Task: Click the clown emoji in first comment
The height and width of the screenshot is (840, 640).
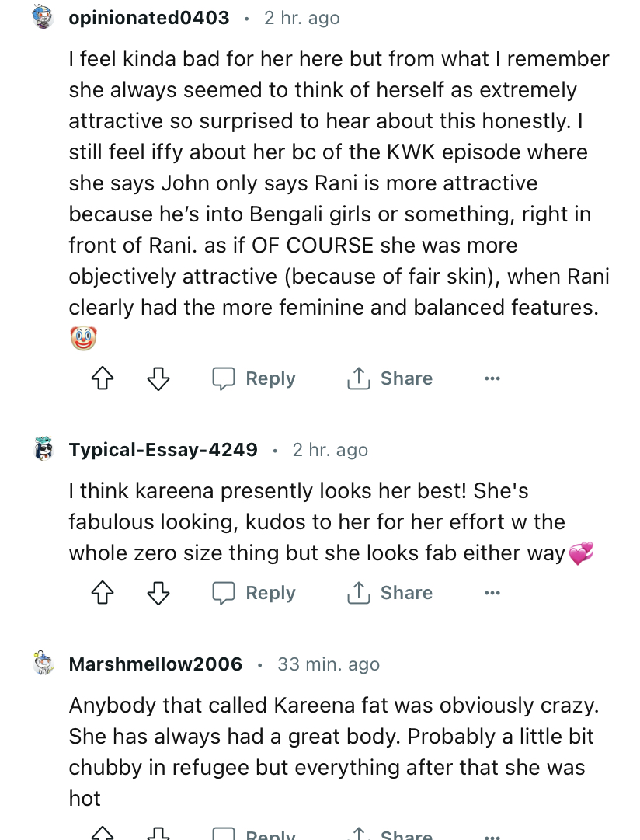Action: [83, 339]
